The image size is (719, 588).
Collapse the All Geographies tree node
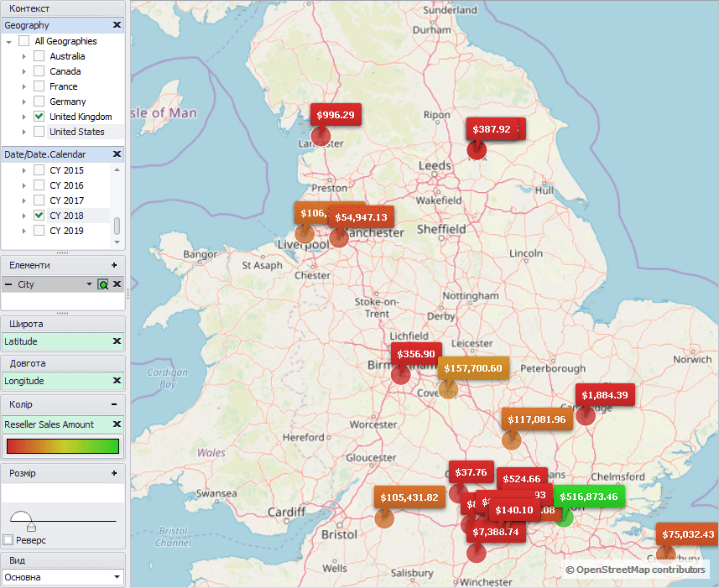tap(8, 42)
